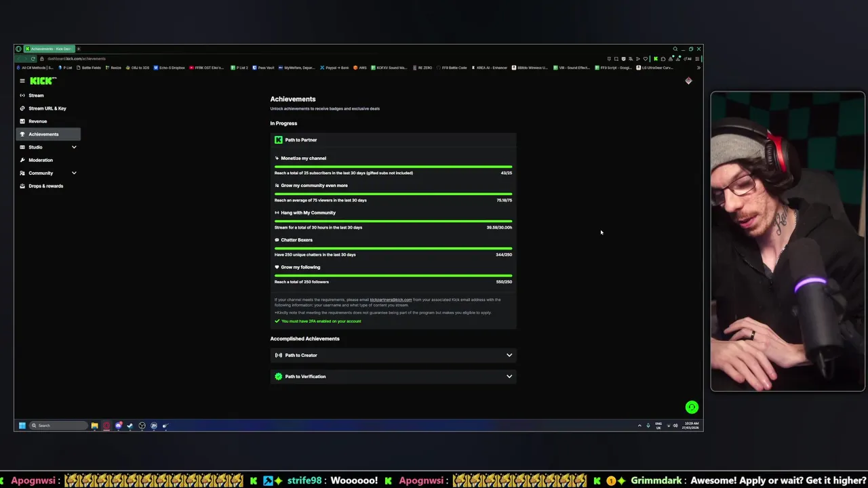The image size is (868, 488).
Task: Open the green help chat bubble
Action: click(692, 407)
